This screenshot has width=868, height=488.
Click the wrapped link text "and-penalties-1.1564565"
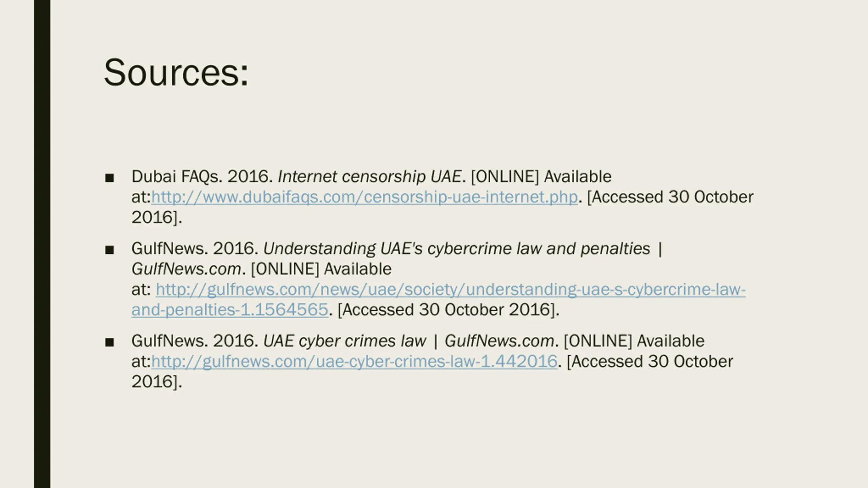point(230,310)
